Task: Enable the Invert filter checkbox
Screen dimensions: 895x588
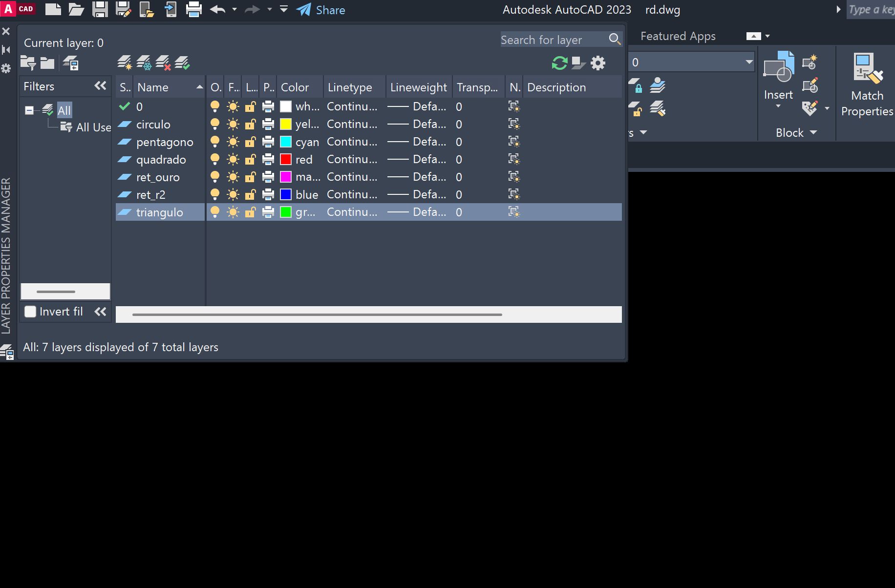Action: coord(30,312)
